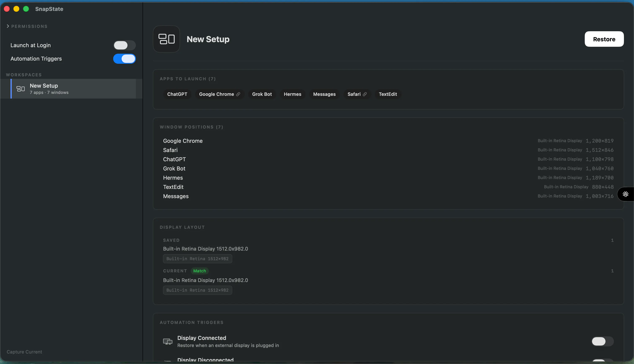
Task: Click the 1,200×819 size value
Action: [600, 141]
